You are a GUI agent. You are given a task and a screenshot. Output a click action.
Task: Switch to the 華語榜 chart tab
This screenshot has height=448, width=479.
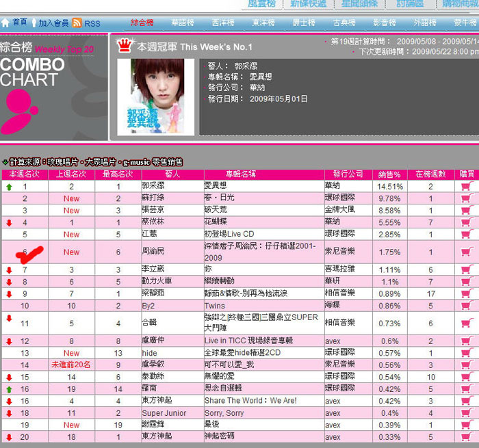point(183,23)
